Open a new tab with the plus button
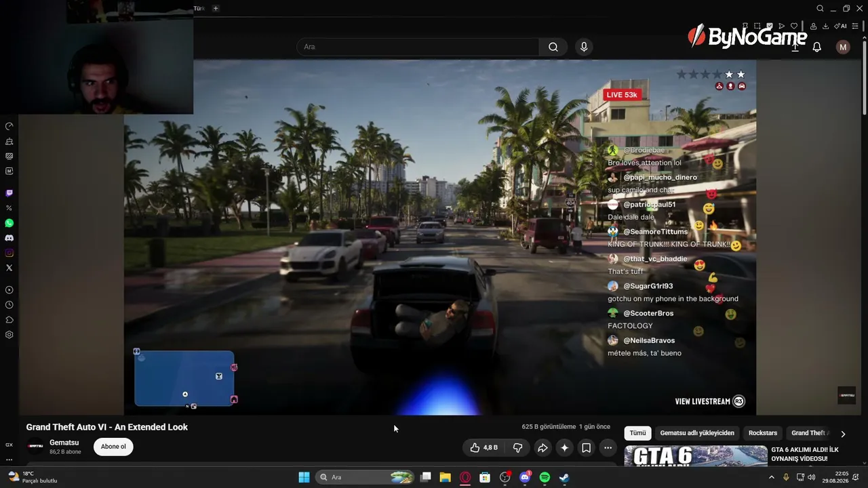The height and width of the screenshot is (488, 868). pos(216,8)
